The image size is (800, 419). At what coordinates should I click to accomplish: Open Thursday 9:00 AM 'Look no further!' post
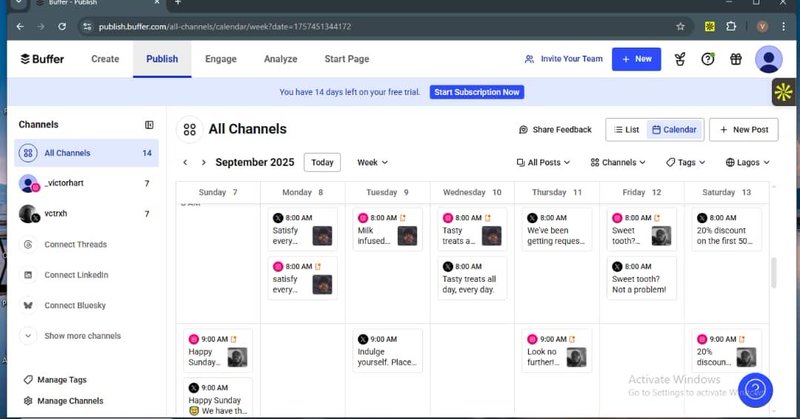[557, 351]
